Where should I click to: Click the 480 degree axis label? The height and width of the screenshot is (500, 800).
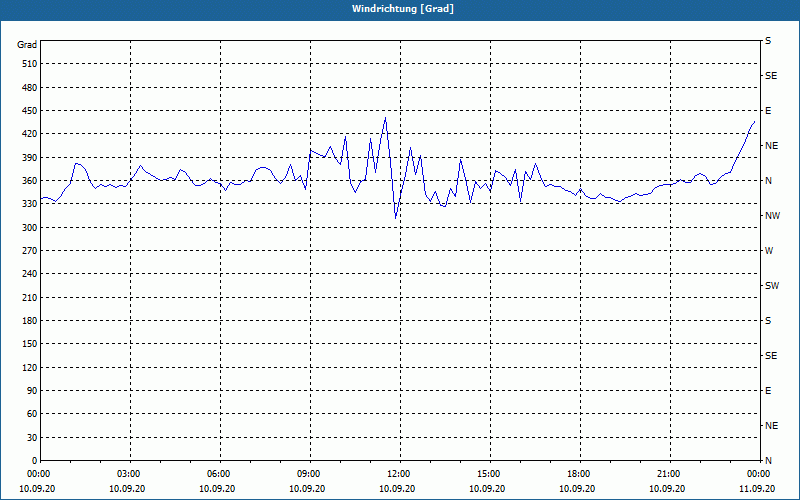coord(30,88)
